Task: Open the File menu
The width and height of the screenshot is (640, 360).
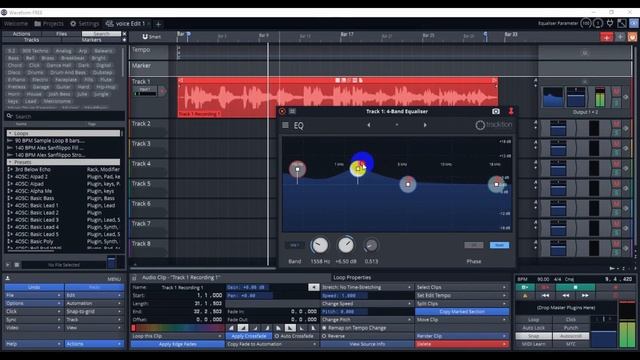Action: (x=34, y=295)
